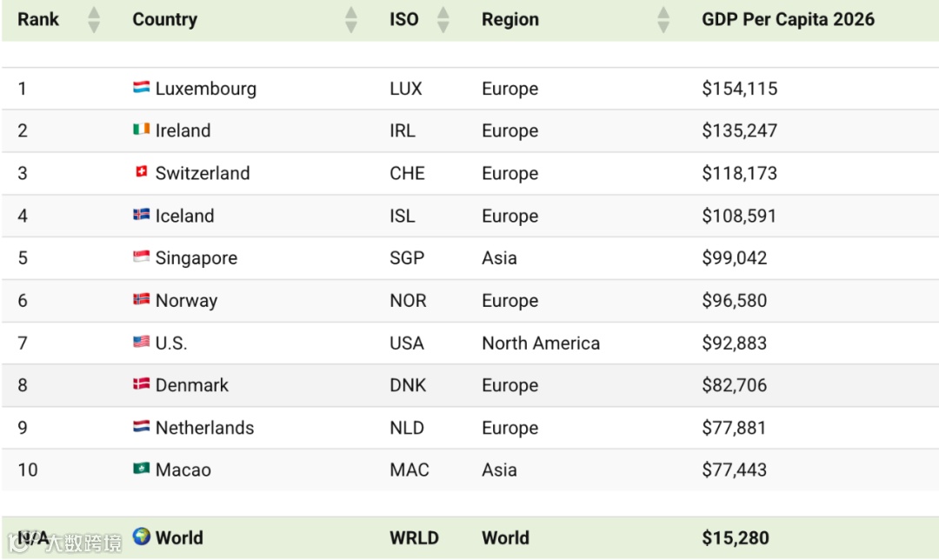Click the Luxembourg flag icon
The image size is (939, 560).
pyautogui.click(x=141, y=87)
